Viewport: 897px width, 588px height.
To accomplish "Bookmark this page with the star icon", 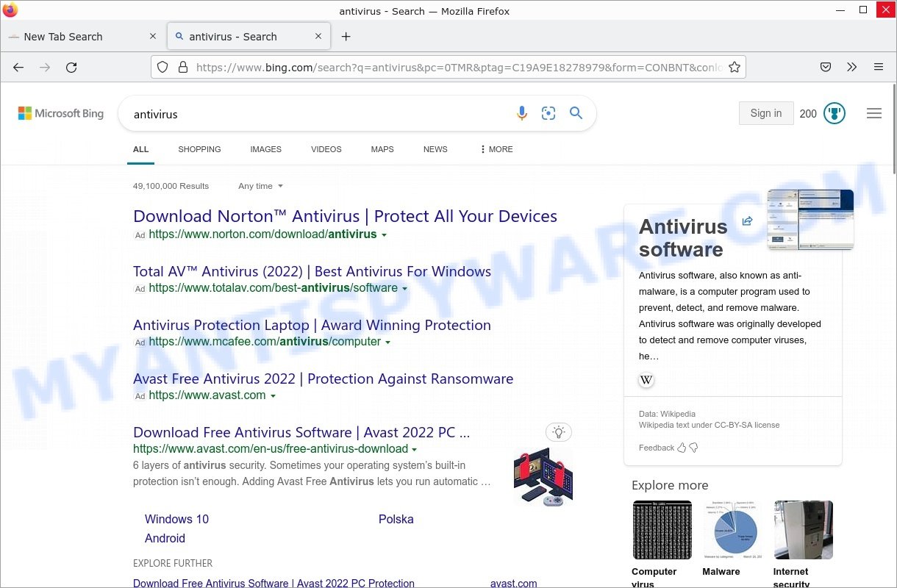I will 734,67.
